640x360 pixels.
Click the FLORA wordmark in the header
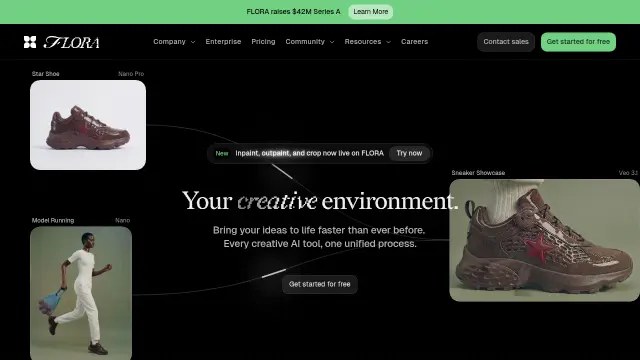(x=72, y=42)
